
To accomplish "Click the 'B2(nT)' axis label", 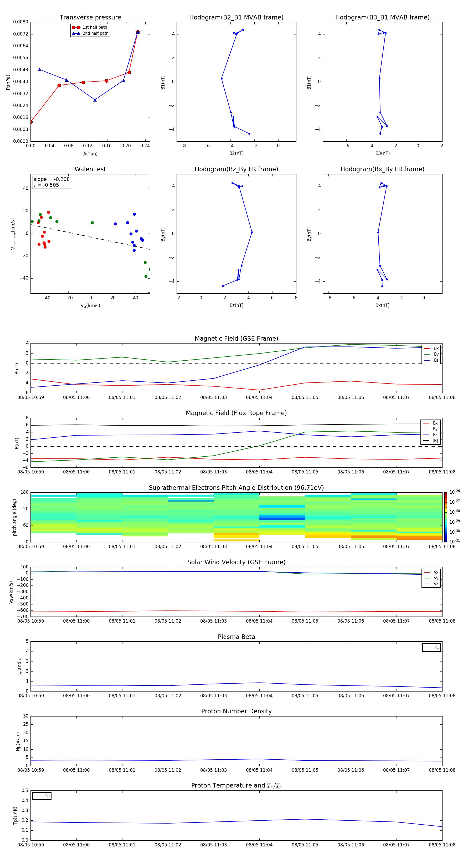I will pyautogui.click(x=236, y=153).
